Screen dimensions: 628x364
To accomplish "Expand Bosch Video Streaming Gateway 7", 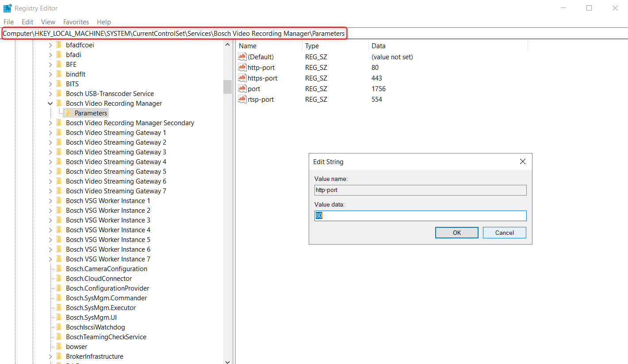I will pos(50,191).
